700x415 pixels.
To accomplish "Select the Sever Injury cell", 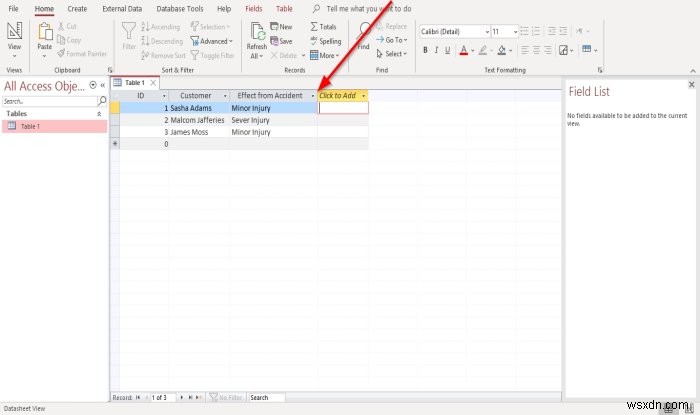I will pyautogui.click(x=274, y=120).
